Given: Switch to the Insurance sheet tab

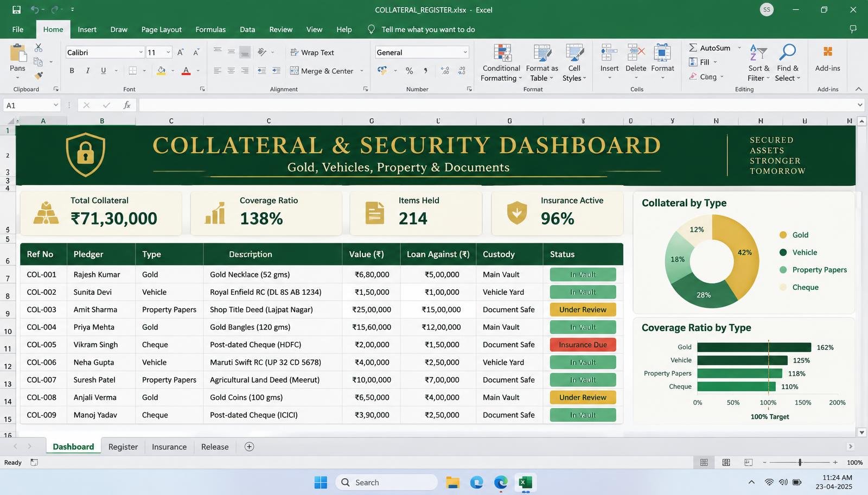Looking at the screenshot, I should pyautogui.click(x=169, y=447).
